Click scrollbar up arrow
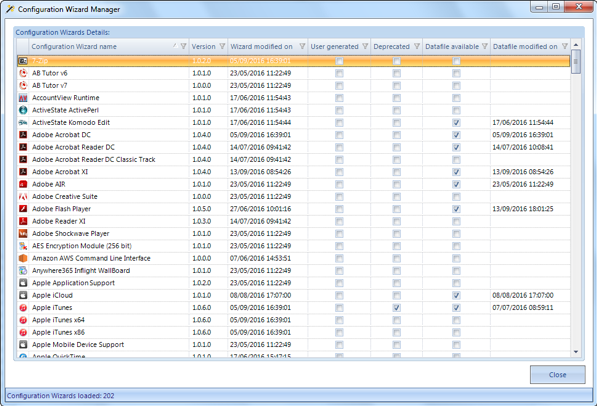The width and height of the screenshot is (597, 406). [576, 45]
